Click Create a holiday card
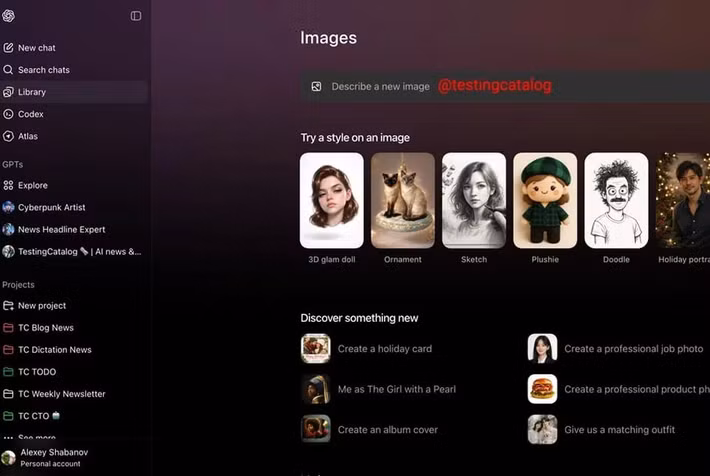 (x=384, y=349)
